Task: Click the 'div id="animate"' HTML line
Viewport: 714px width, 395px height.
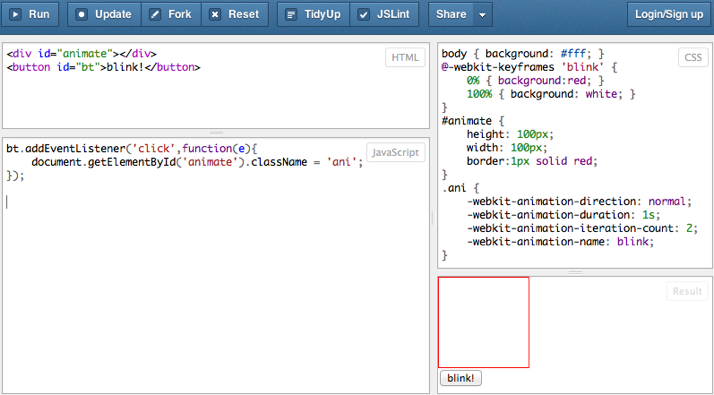Action: tap(82, 54)
